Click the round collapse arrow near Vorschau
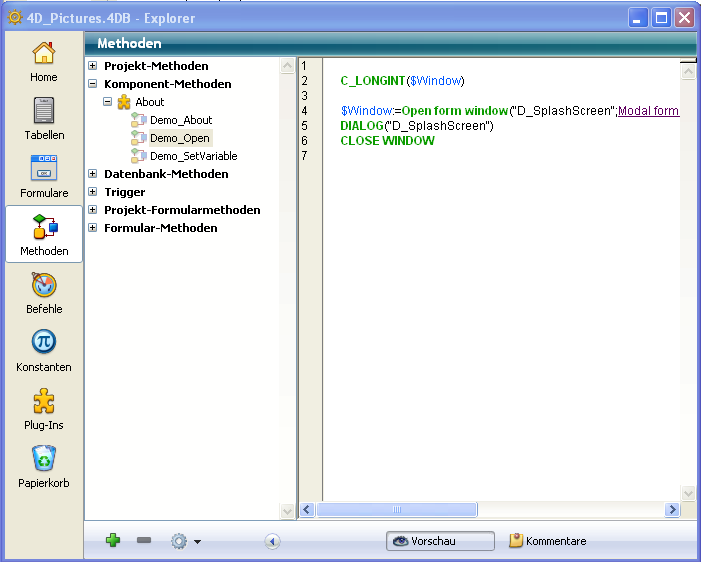 (272, 541)
